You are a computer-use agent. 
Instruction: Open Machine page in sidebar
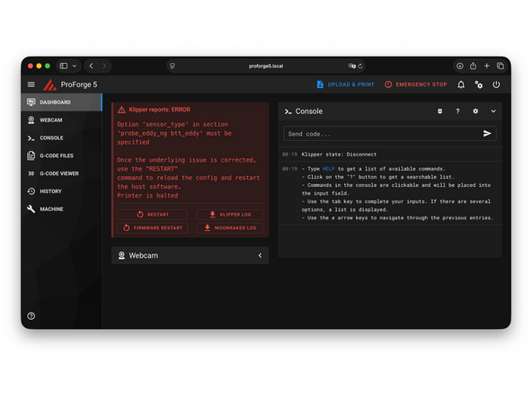pos(61,209)
